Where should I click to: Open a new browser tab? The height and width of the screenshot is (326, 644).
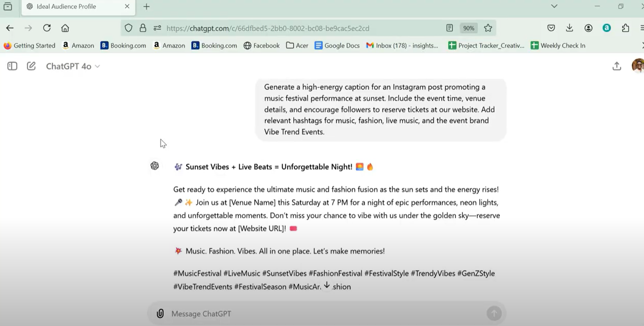[x=146, y=7]
